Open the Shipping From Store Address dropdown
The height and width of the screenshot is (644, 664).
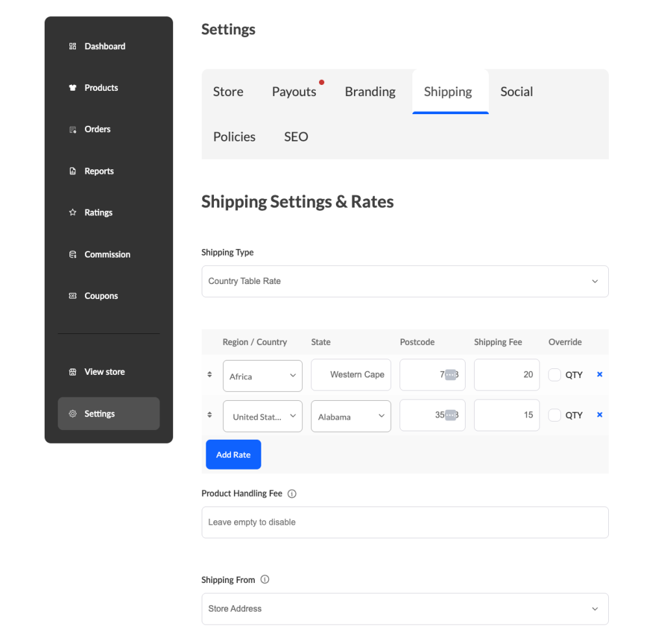pyautogui.click(x=405, y=609)
